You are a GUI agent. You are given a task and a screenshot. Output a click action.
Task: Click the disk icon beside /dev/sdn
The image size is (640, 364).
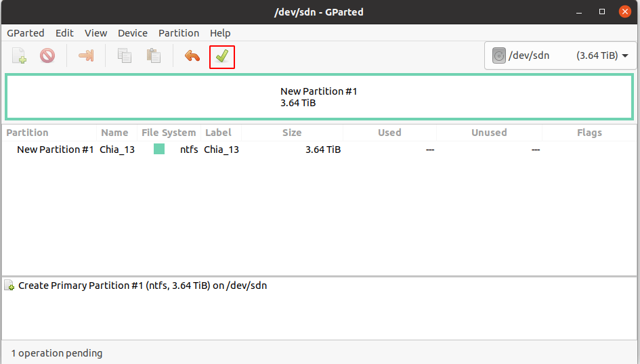click(498, 55)
